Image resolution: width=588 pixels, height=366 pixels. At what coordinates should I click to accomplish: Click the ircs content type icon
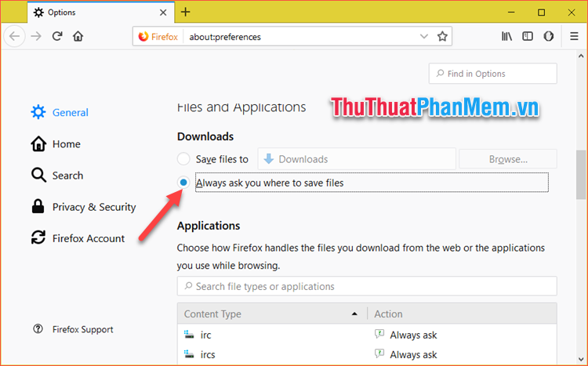point(189,354)
